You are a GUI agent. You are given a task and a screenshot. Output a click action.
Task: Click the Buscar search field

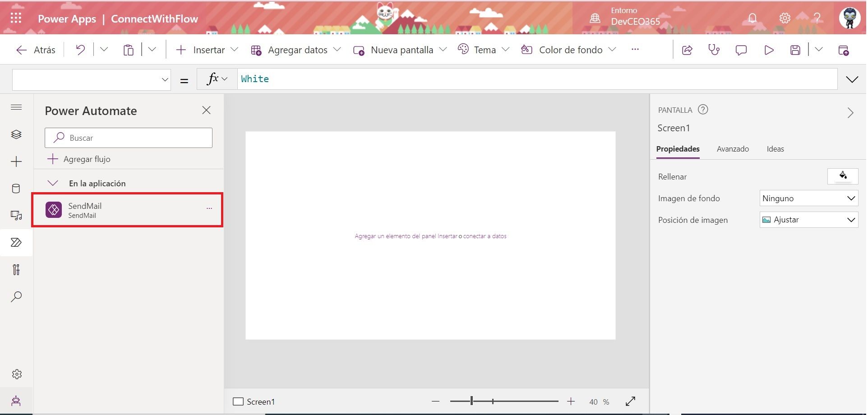click(129, 138)
